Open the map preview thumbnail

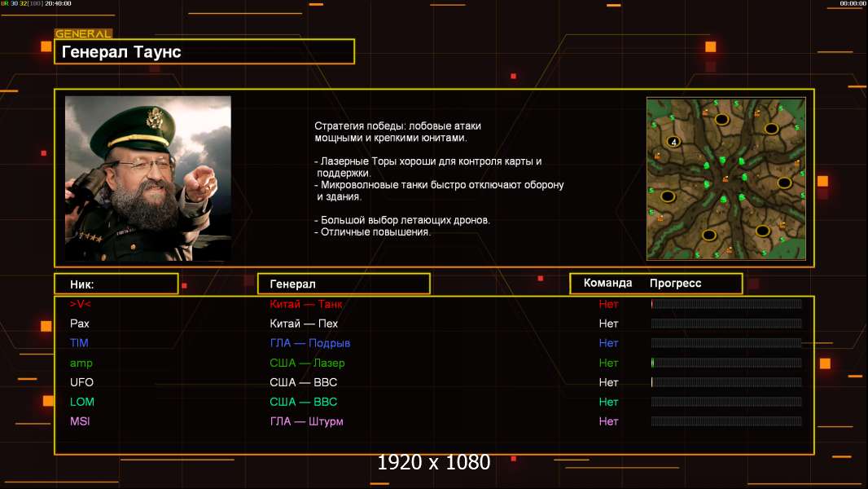726,178
